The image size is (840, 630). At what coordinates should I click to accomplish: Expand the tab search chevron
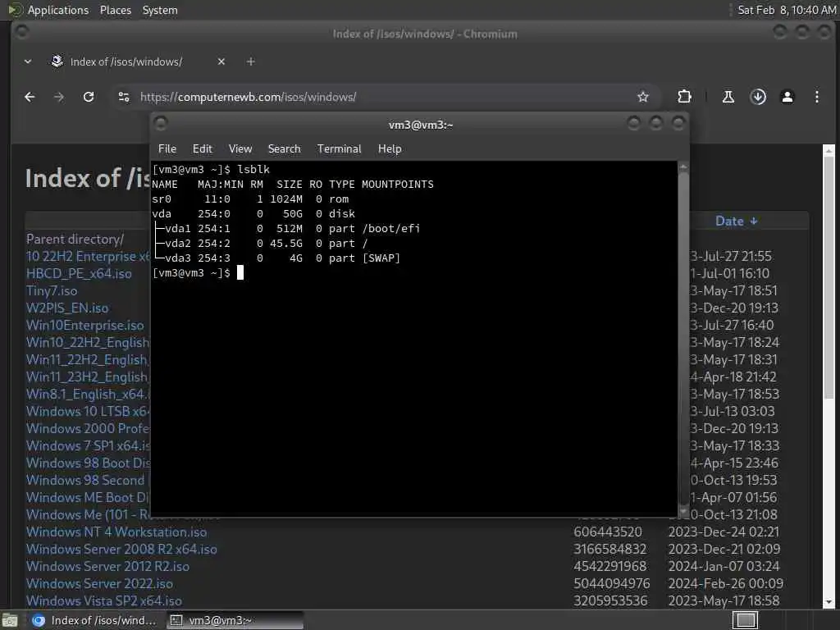[x=28, y=62]
